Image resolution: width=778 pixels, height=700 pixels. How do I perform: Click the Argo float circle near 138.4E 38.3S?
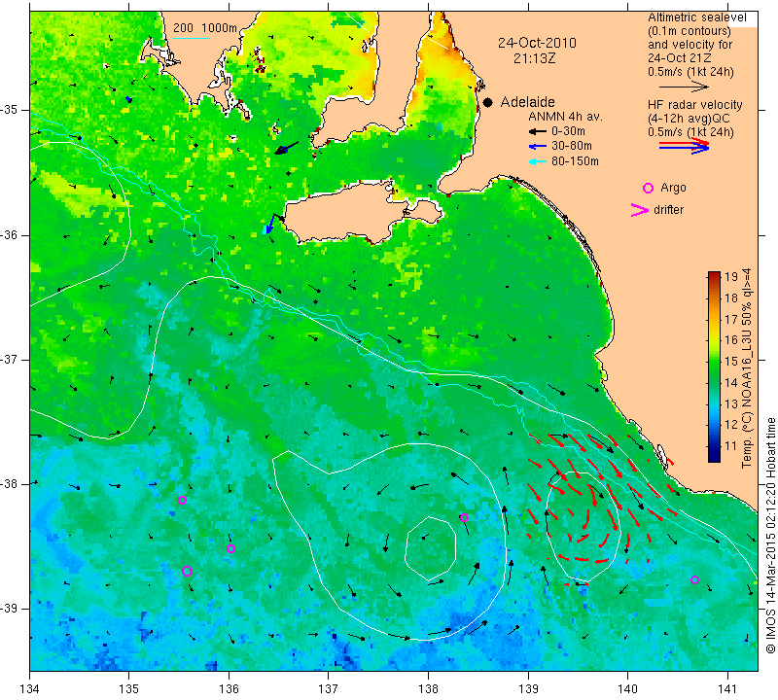[464, 517]
